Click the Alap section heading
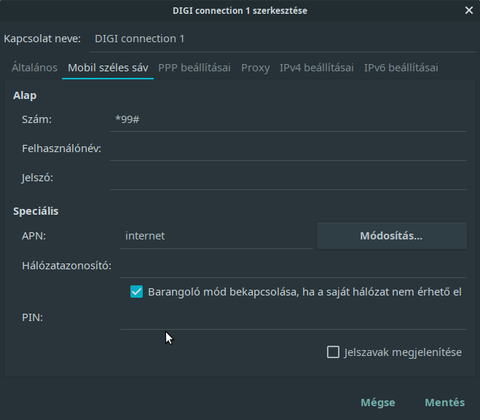 (25, 96)
